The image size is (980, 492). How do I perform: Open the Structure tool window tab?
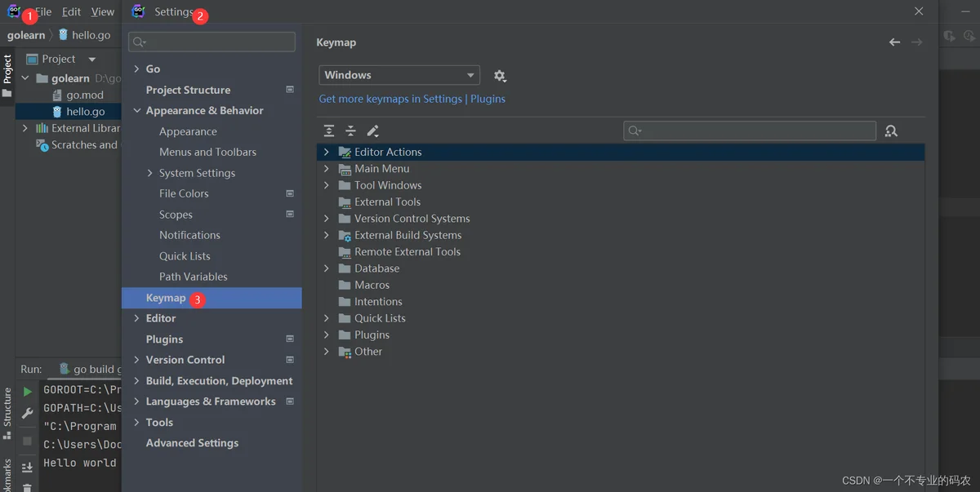point(7,412)
